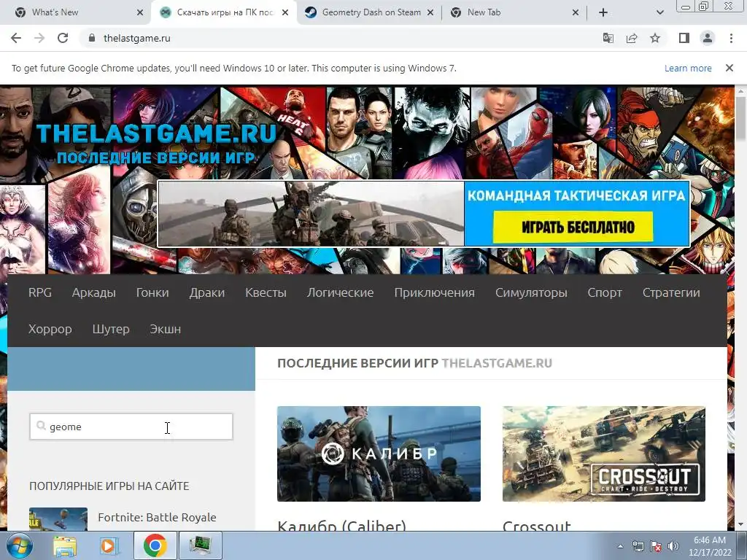
Task: Close the thelastgame.ru tab
Action: coord(285,12)
